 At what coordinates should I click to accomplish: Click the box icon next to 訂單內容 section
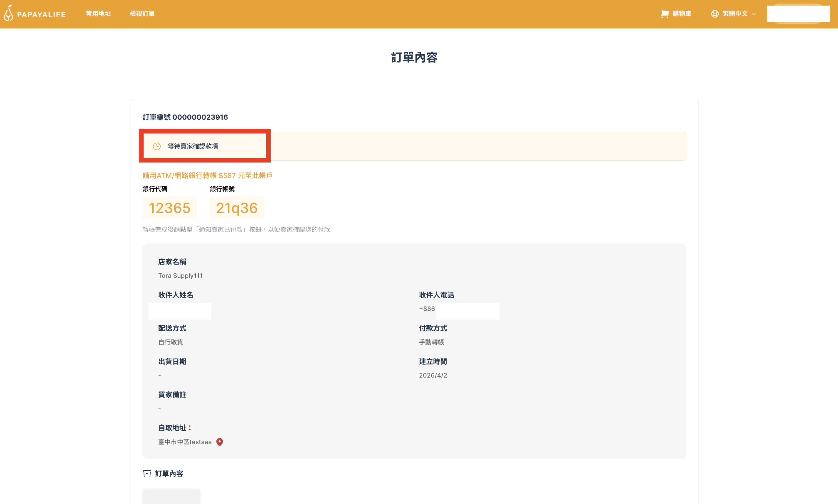click(147, 473)
